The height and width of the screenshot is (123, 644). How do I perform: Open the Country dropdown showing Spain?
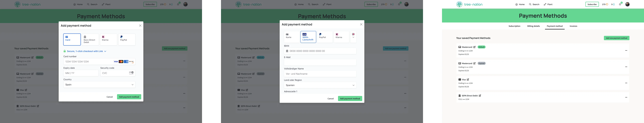click(99, 85)
